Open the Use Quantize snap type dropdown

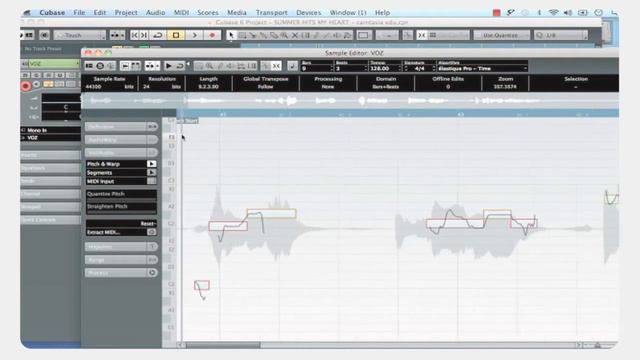(501, 35)
